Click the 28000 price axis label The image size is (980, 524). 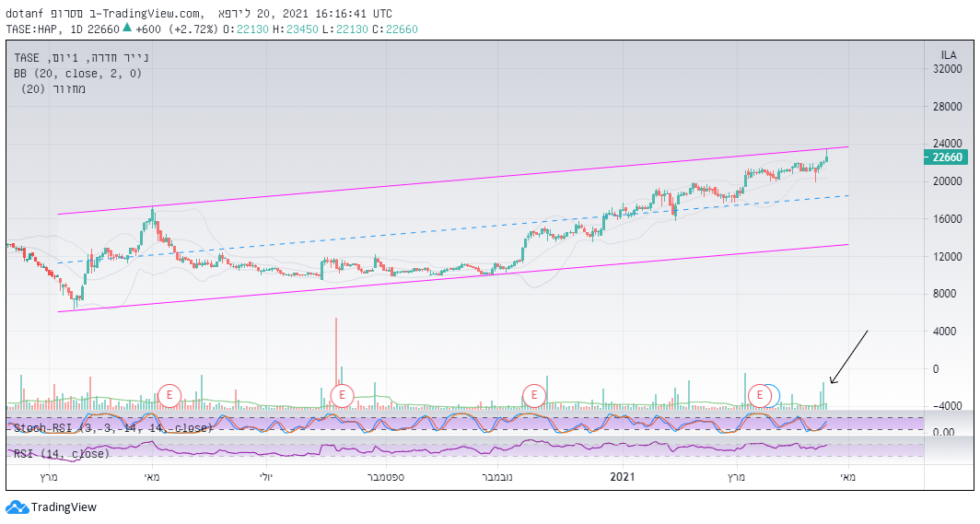point(947,106)
